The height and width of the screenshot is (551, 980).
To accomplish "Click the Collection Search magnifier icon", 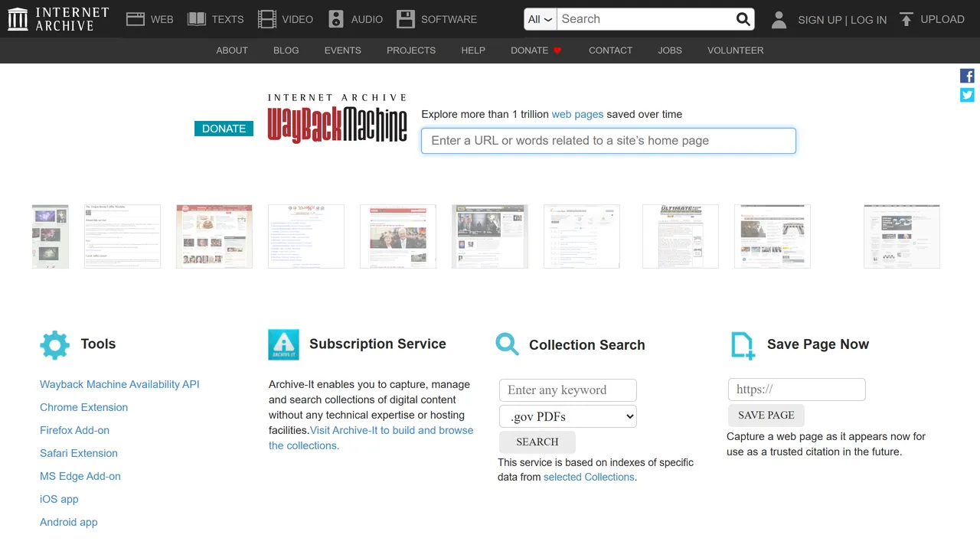I will coord(507,344).
